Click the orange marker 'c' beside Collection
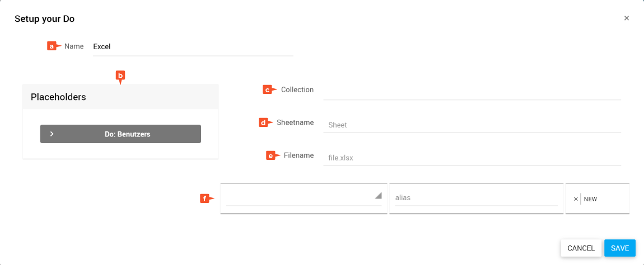The width and height of the screenshot is (644, 265). pos(268,89)
